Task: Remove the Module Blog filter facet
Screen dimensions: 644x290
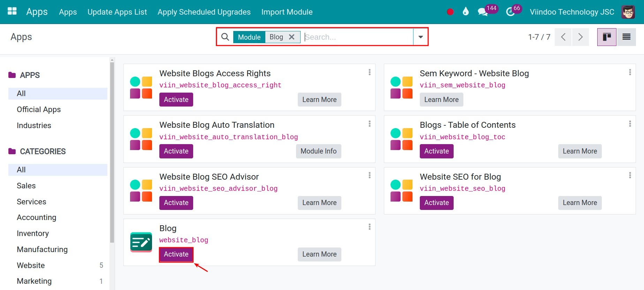Action: [x=292, y=37]
